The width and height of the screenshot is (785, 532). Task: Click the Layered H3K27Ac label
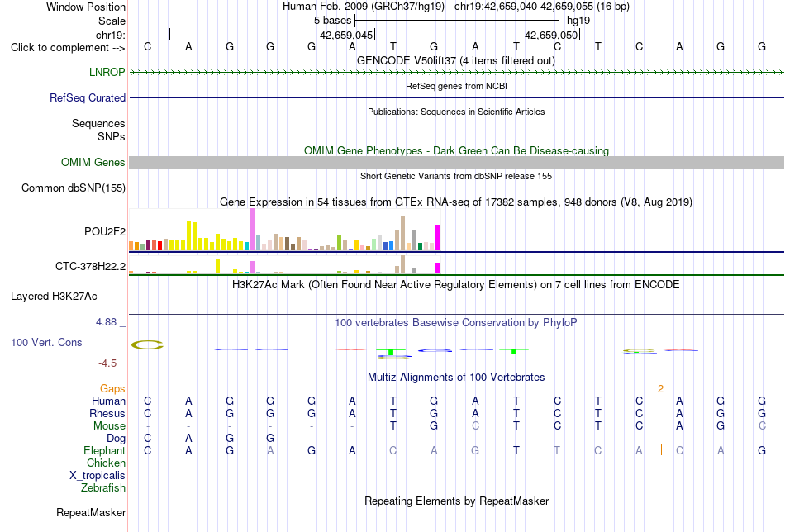[x=54, y=297]
